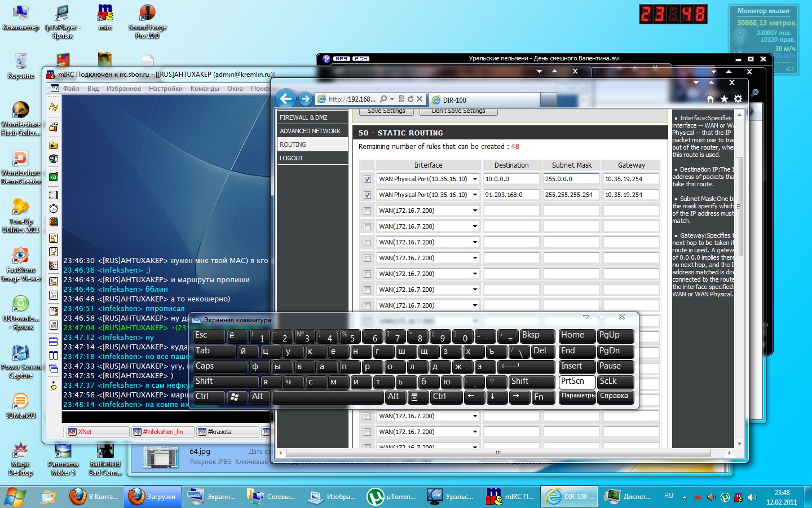Select the 64.jpg file thumbnail
The image size is (812, 508).
tap(160, 457)
